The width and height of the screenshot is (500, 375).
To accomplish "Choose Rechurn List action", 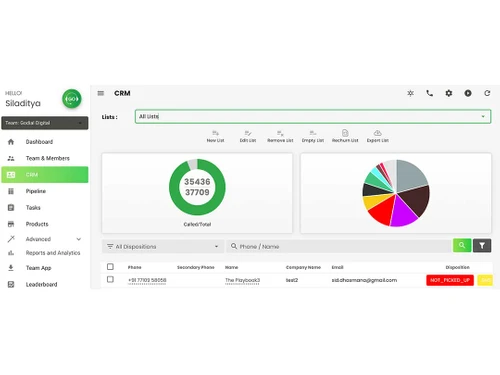I will (345, 136).
